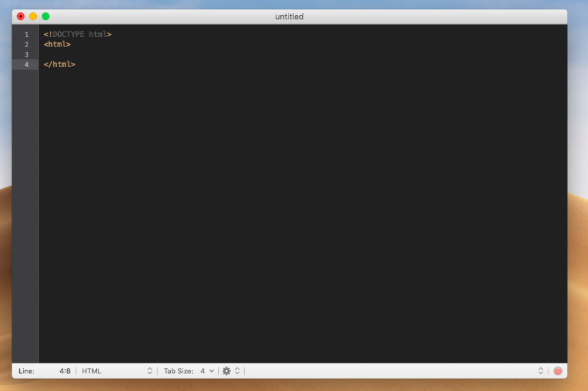This screenshot has width=588, height=391.
Task: Click line number 1 in the gutter
Action: click(x=26, y=34)
